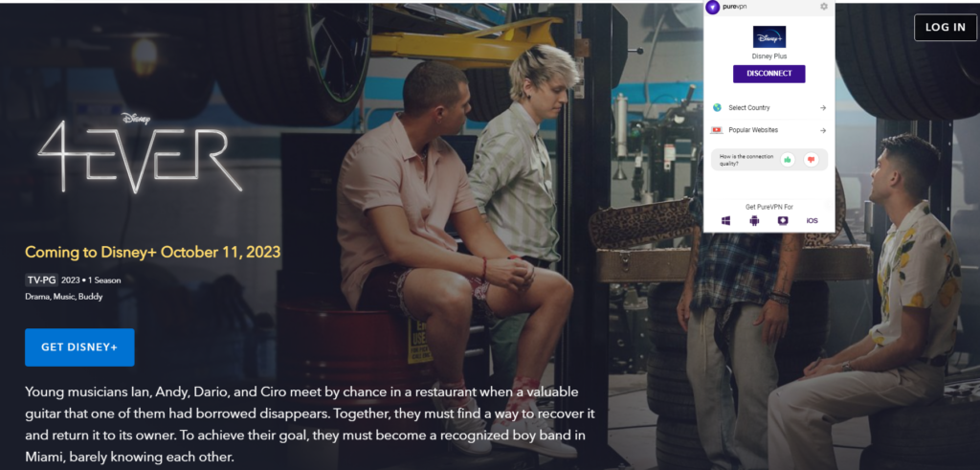Click the TV-PG rating badge
Image resolution: width=980 pixels, height=470 pixels.
pyautogui.click(x=41, y=280)
